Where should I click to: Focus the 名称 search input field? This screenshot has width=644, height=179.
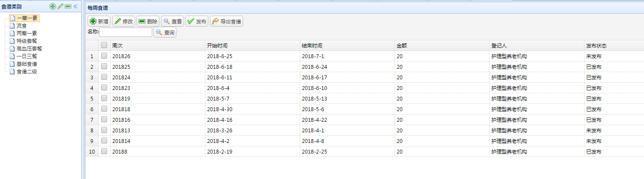(x=125, y=32)
